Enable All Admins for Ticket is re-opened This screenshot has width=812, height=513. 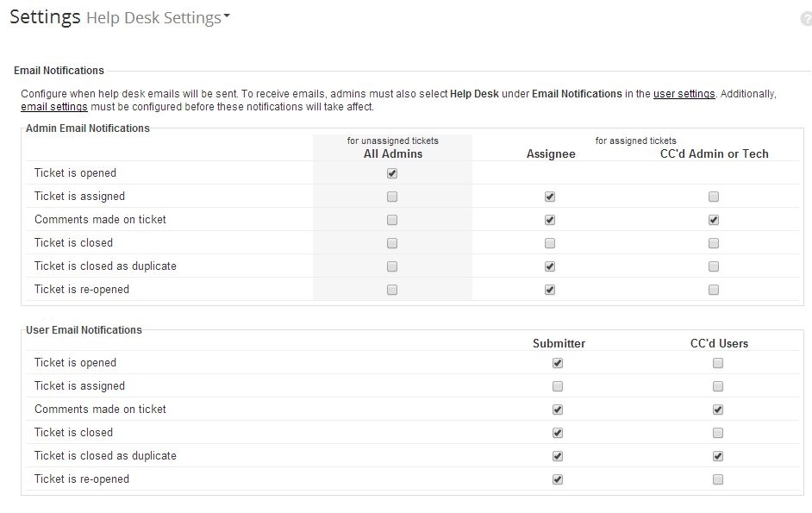392,290
